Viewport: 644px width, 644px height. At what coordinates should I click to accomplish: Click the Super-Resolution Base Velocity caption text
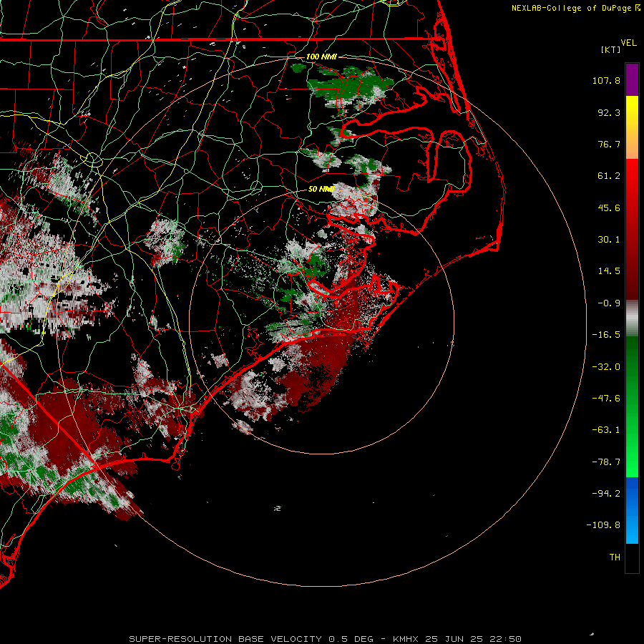[325, 639]
